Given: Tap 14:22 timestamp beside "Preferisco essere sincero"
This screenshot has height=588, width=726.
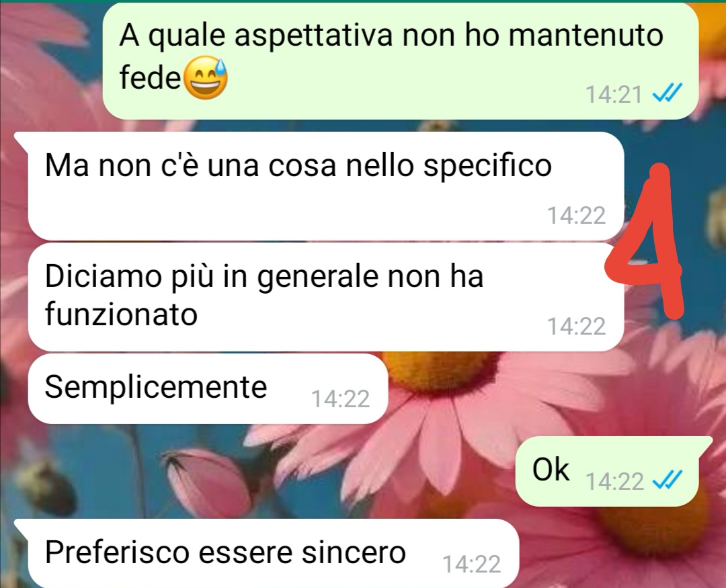Looking at the screenshot, I should [x=471, y=564].
